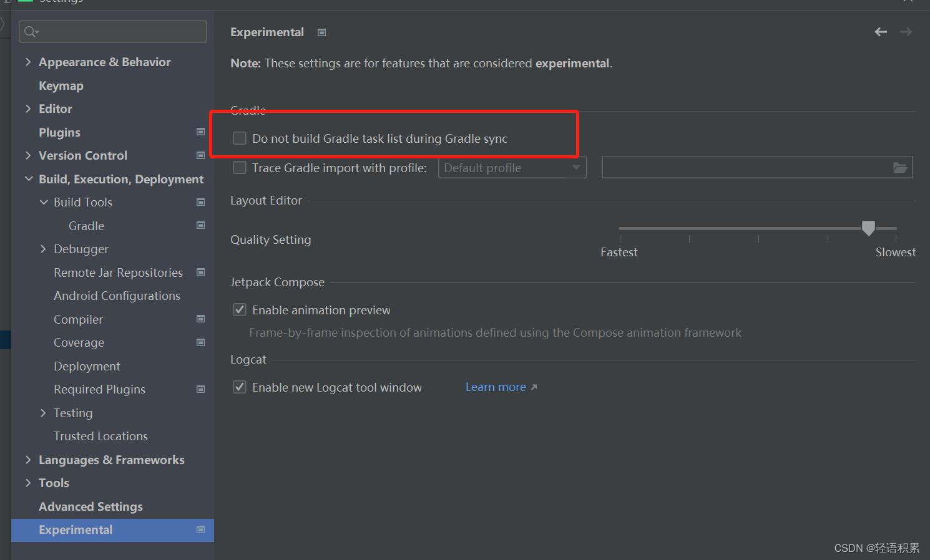
Task: Click the external link arrow after Learn more
Action: tap(534, 387)
